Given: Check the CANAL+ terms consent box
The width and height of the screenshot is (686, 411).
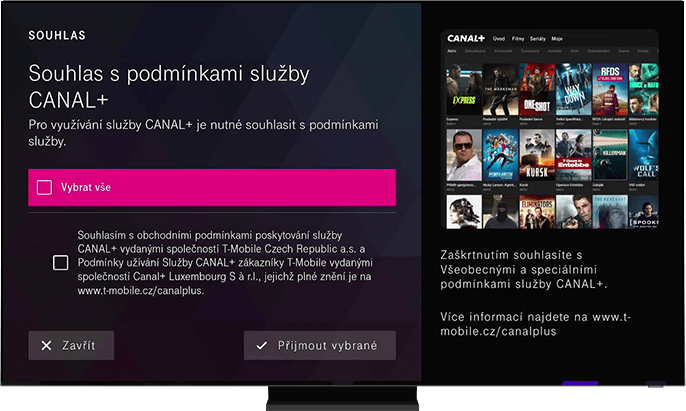Looking at the screenshot, I should tap(60, 263).
